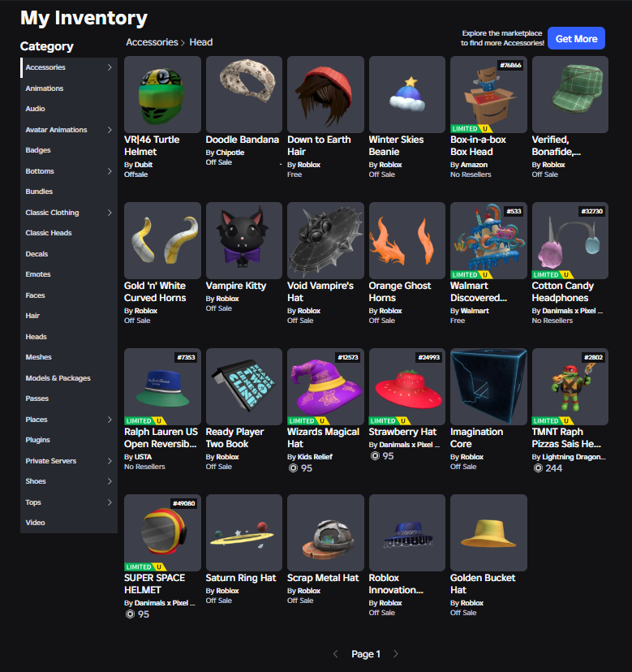The height and width of the screenshot is (672, 632).
Task: View the Ready Player Two Book thumbnail
Action: pyautogui.click(x=244, y=386)
